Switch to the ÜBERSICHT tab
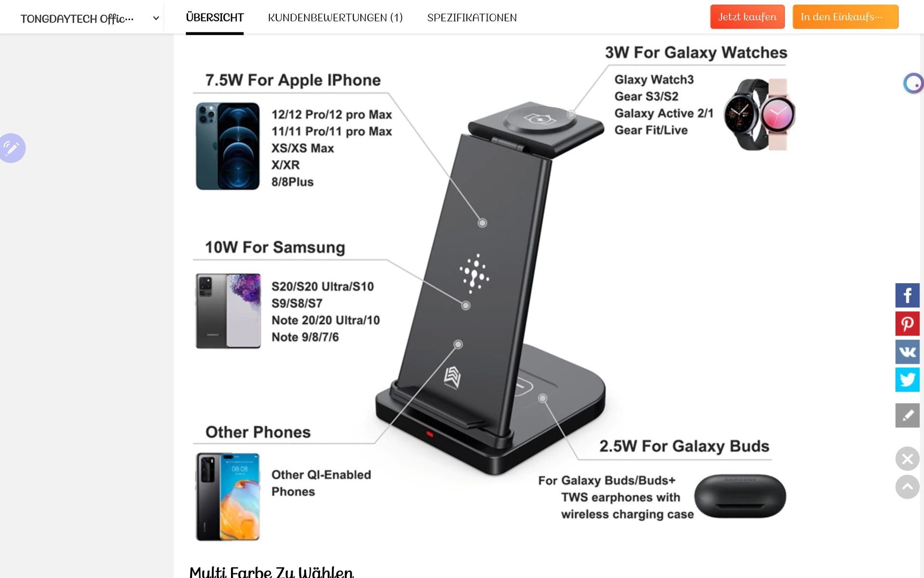Image resolution: width=924 pixels, height=578 pixels. point(215,18)
